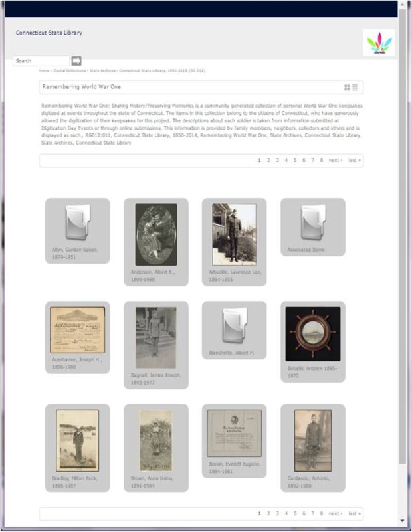
Task: Click the colorful feather logo
Action: [379, 43]
